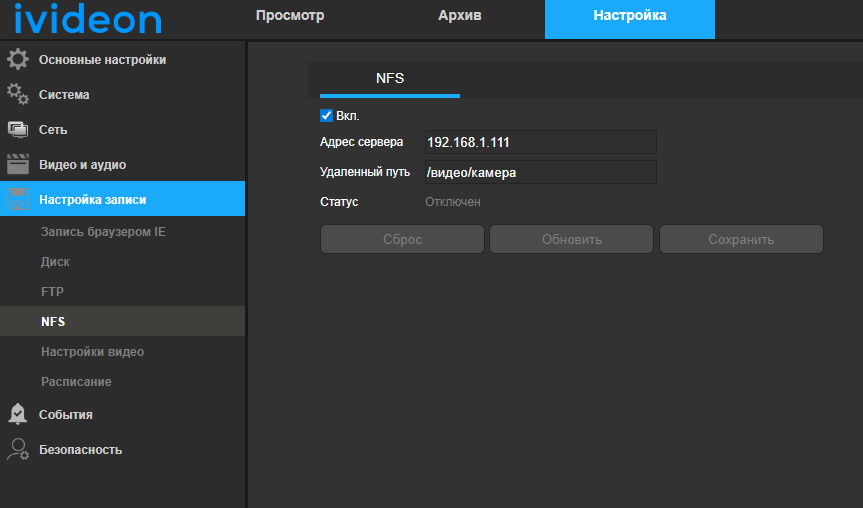Click the Настройка записи recorder icon
The image size is (863, 508).
point(18,199)
